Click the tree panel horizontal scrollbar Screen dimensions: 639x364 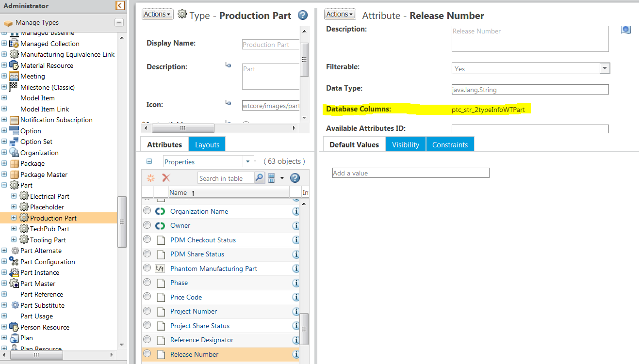click(36, 355)
